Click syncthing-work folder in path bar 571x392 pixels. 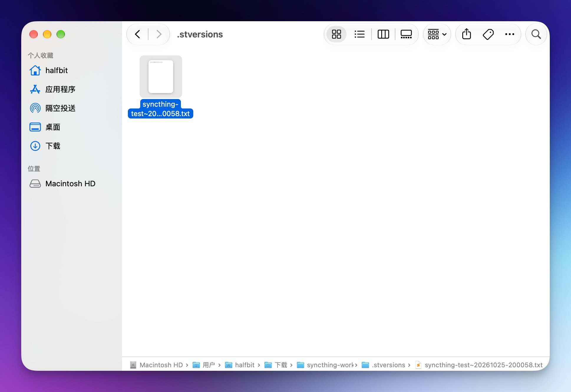tap(325, 365)
